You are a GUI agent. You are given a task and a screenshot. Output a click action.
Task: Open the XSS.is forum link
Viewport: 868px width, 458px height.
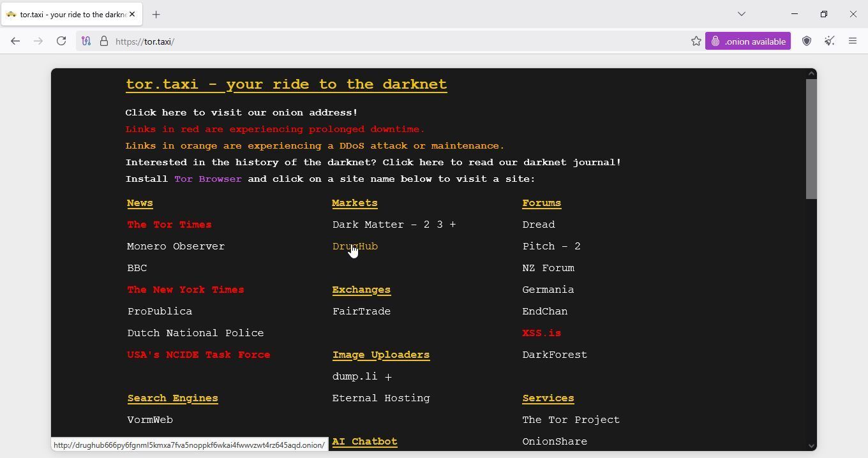click(542, 333)
